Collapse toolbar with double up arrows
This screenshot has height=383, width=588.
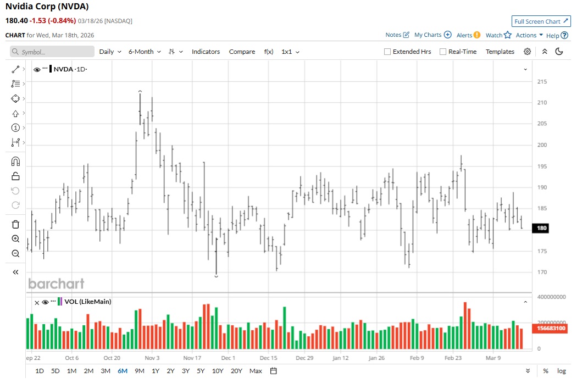[x=545, y=52]
